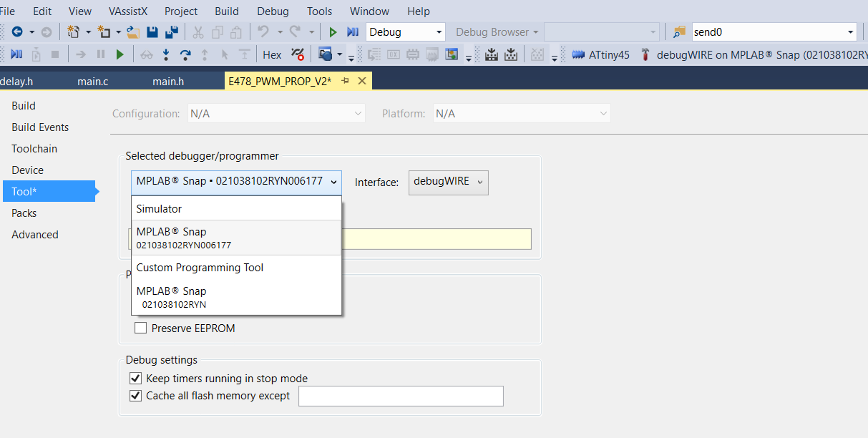This screenshot has width=868, height=438.
Task: Close the E478_PWM_PROP_V2 tab
Action: coord(361,81)
